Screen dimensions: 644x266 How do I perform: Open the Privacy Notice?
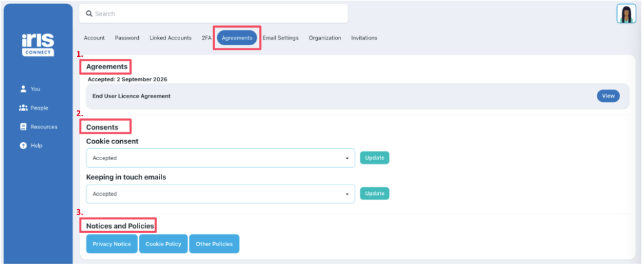tap(112, 244)
